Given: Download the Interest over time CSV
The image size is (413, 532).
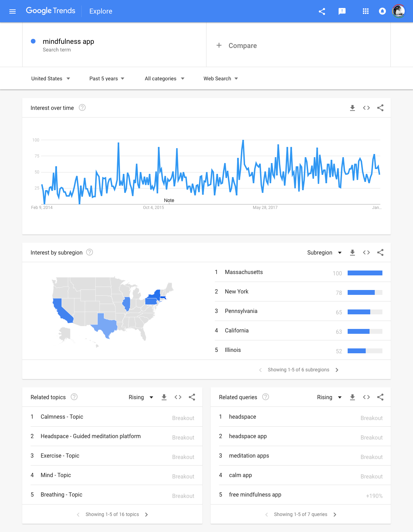Looking at the screenshot, I should [353, 108].
